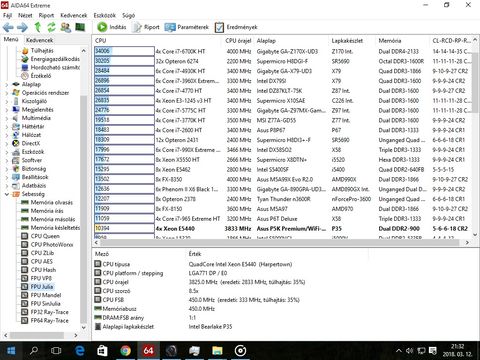Open taskbar search magnifier
Viewport: 480px width, 360px height.
(x=34, y=351)
